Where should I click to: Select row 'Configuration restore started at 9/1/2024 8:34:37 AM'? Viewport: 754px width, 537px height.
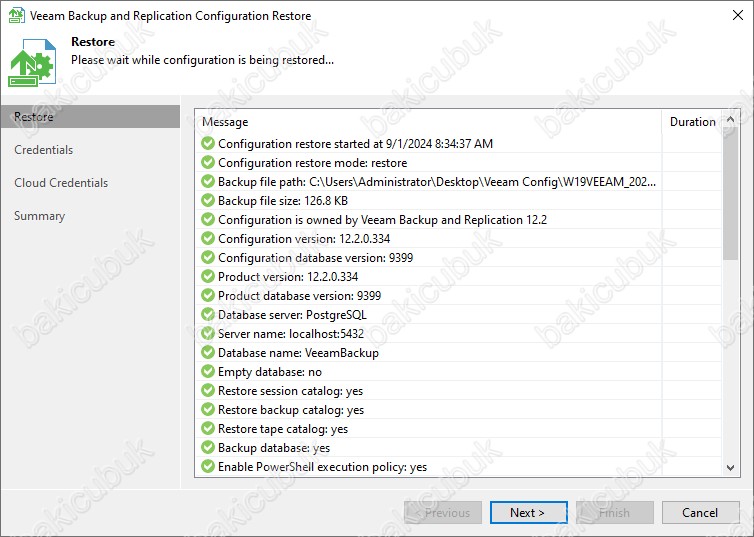click(459, 143)
